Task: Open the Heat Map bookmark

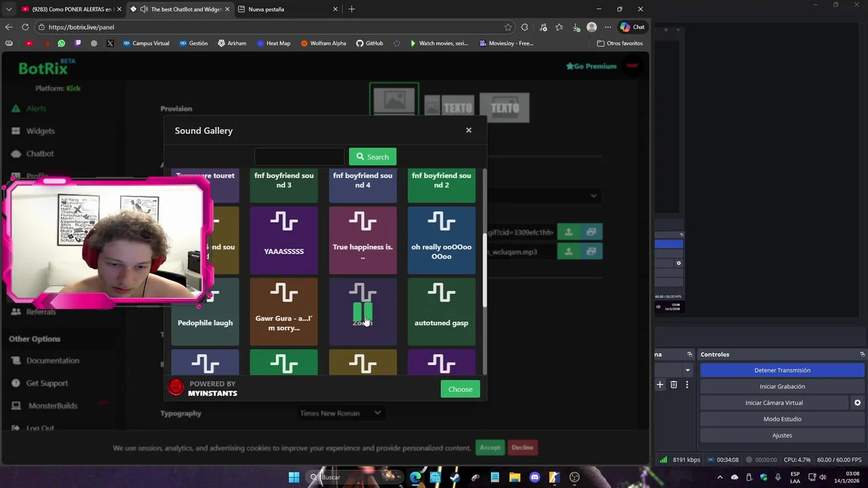Action: [x=273, y=43]
